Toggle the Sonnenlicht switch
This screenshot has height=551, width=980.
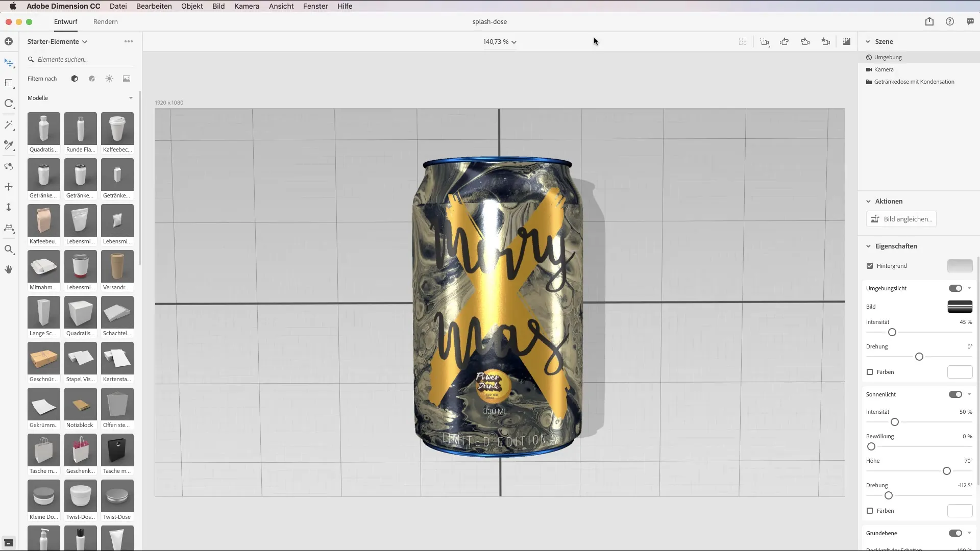(955, 394)
